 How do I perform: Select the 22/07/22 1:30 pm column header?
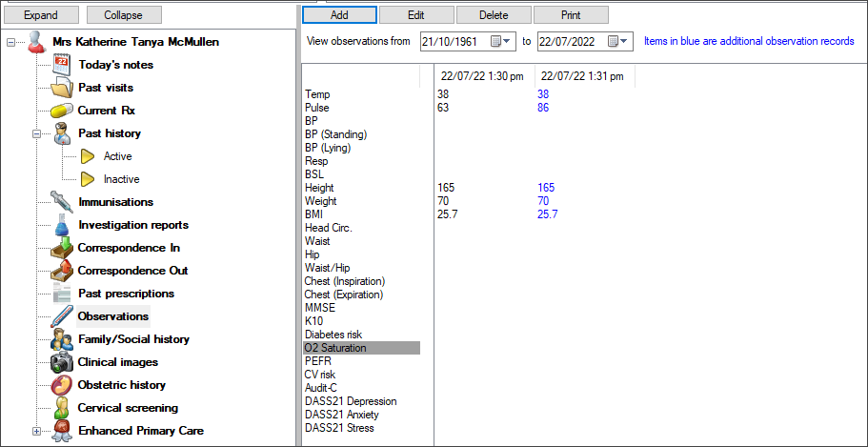482,77
